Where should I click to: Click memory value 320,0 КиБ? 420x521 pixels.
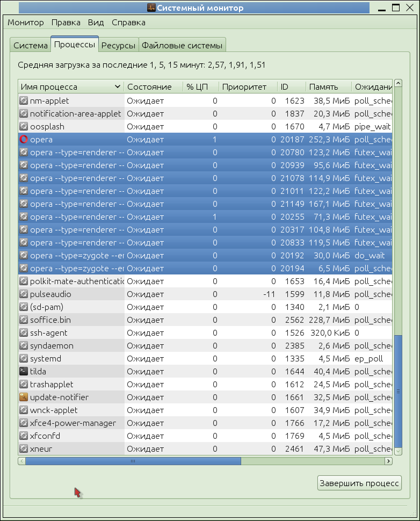[330, 333]
